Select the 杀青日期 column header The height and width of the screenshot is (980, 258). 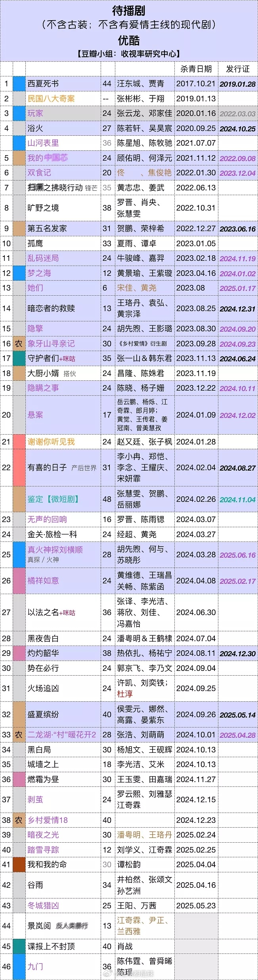click(x=196, y=69)
